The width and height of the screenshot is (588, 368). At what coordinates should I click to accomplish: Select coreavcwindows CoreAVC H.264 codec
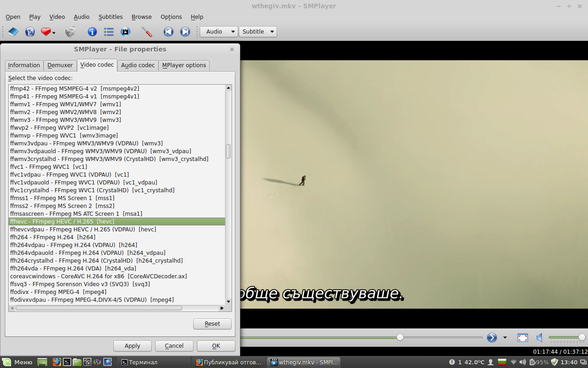pyautogui.click(x=117, y=276)
